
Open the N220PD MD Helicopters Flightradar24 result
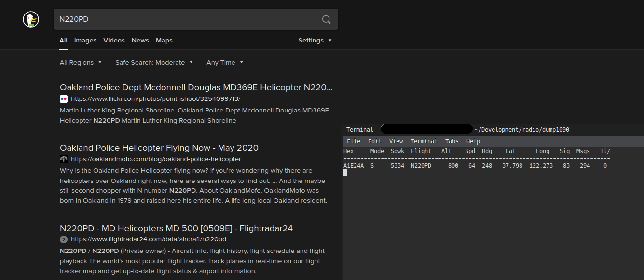176,228
